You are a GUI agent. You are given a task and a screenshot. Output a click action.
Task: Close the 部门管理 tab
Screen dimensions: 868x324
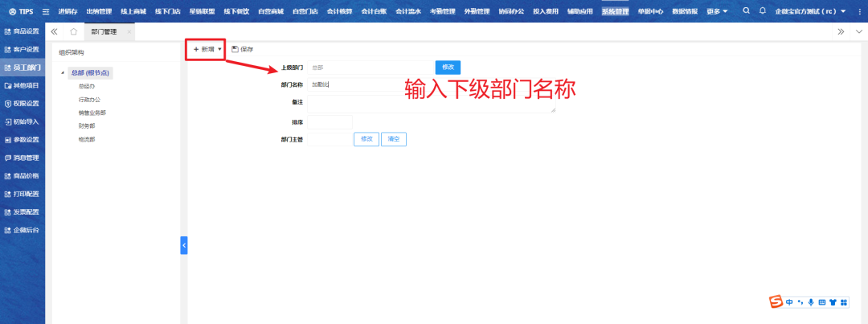(129, 31)
